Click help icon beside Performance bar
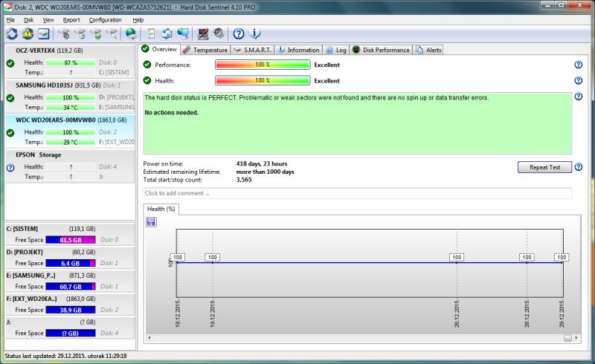The width and height of the screenshot is (595, 364). (578, 65)
